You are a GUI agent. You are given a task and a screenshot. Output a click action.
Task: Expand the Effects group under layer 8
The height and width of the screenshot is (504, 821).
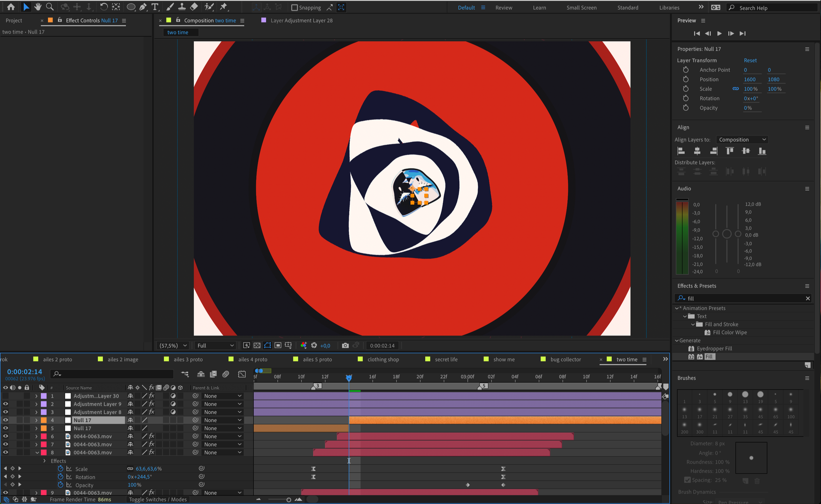coord(44,461)
